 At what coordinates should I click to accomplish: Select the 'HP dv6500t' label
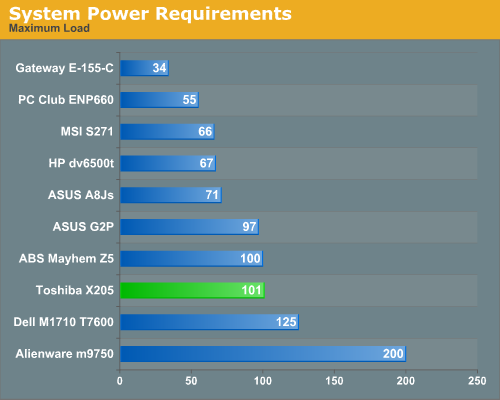click(81, 163)
